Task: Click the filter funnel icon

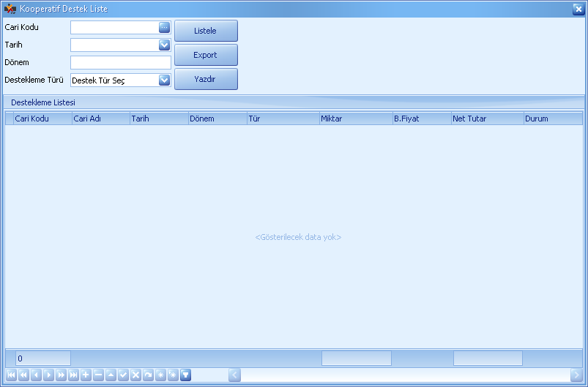Action: (x=186, y=375)
